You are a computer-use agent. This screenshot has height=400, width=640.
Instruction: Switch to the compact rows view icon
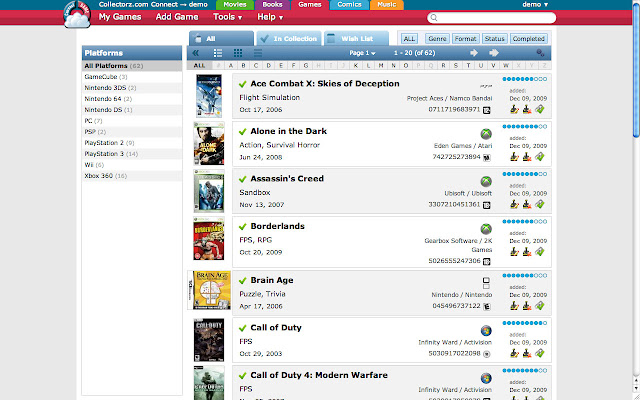click(258, 53)
